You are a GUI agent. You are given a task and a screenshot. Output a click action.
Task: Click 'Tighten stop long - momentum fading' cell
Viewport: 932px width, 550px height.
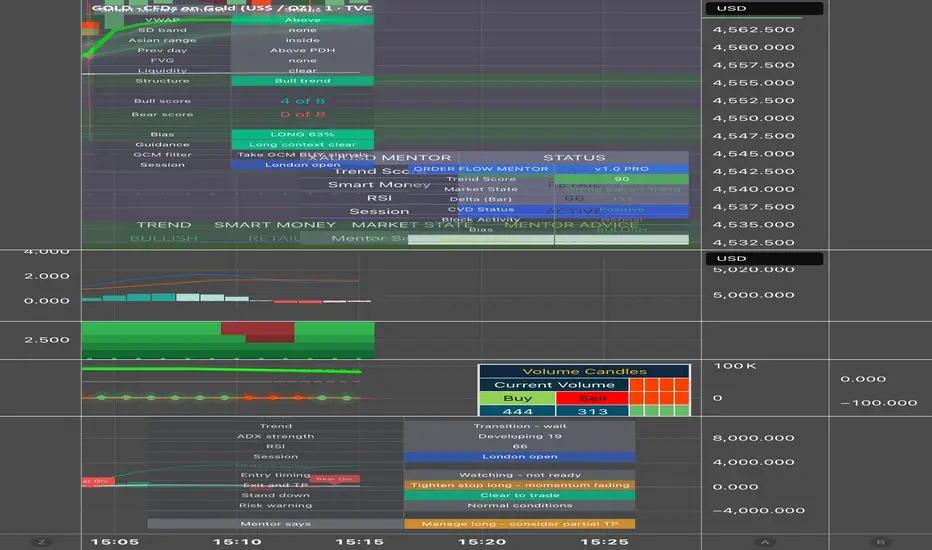pos(519,485)
